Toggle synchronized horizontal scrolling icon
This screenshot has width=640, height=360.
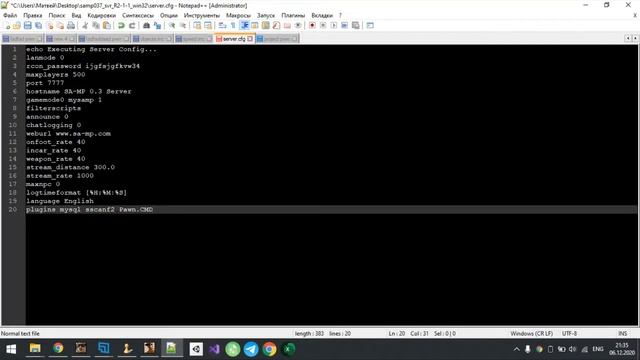[208, 25]
